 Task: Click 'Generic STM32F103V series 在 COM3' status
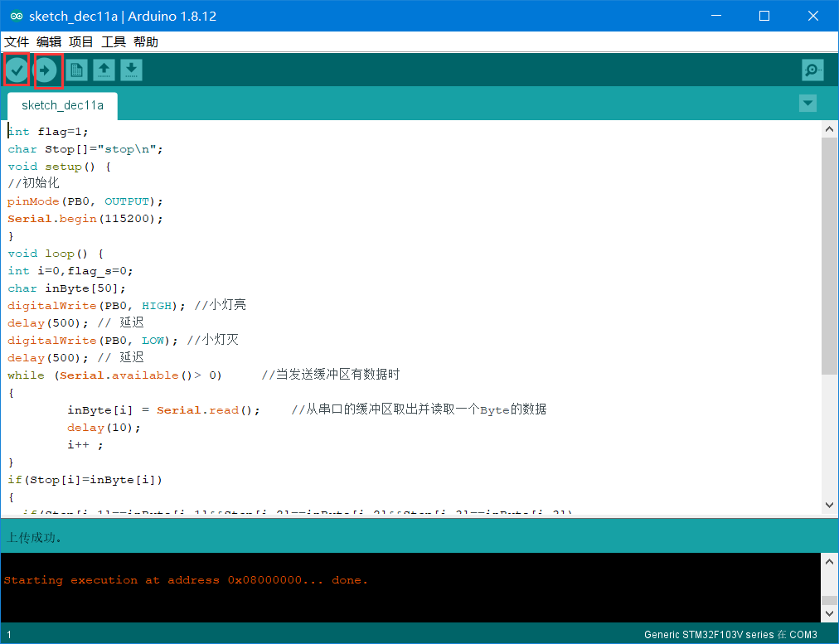point(730,634)
